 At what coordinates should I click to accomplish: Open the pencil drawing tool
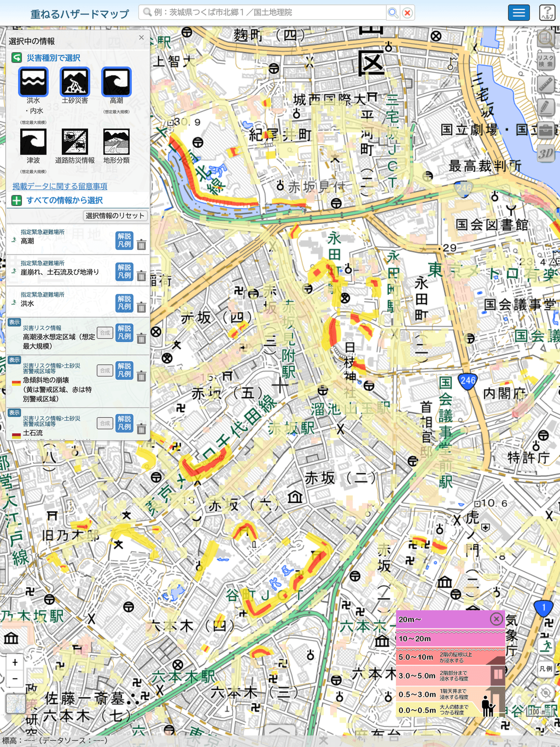coord(545,108)
